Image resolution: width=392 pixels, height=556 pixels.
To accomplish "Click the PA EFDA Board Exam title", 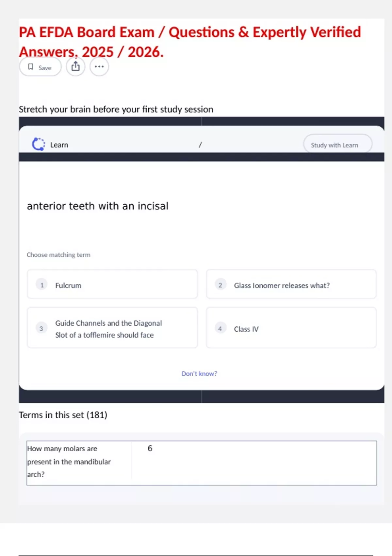I will coord(190,42).
